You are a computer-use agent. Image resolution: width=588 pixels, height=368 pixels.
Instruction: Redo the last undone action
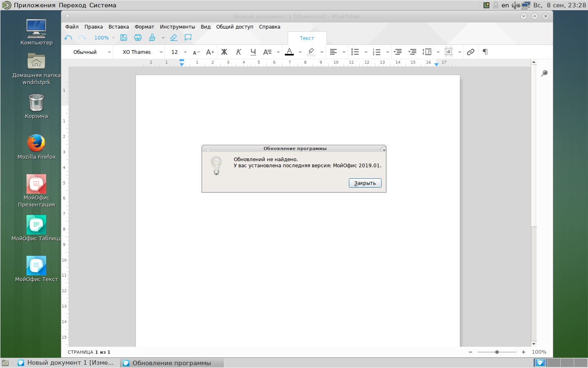pyautogui.click(x=82, y=38)
